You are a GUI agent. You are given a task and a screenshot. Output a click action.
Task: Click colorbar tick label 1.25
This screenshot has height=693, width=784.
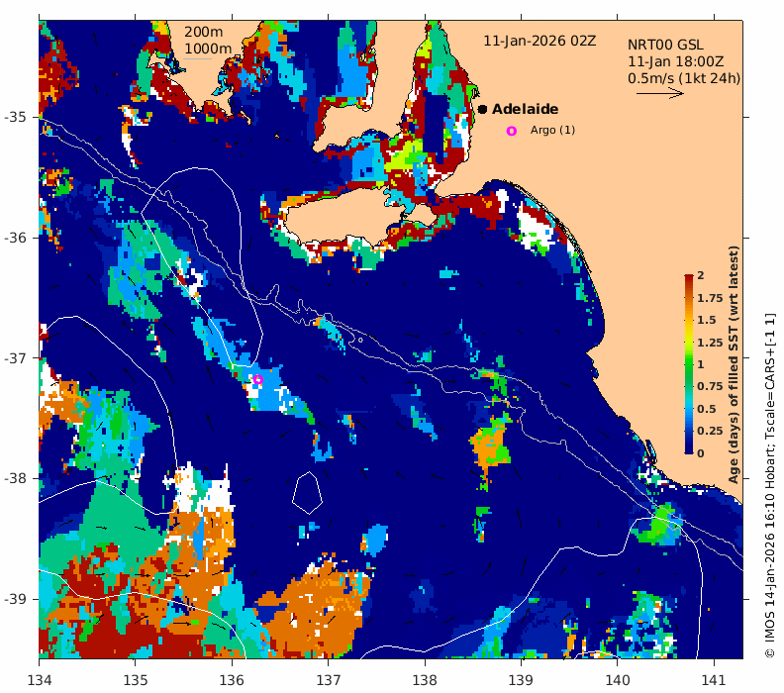(x=710, y=343)
